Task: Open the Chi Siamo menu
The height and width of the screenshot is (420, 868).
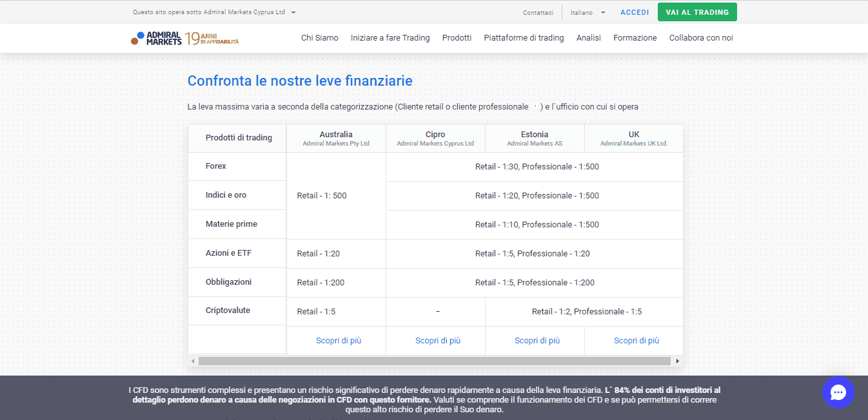Action: pos(319,38)
